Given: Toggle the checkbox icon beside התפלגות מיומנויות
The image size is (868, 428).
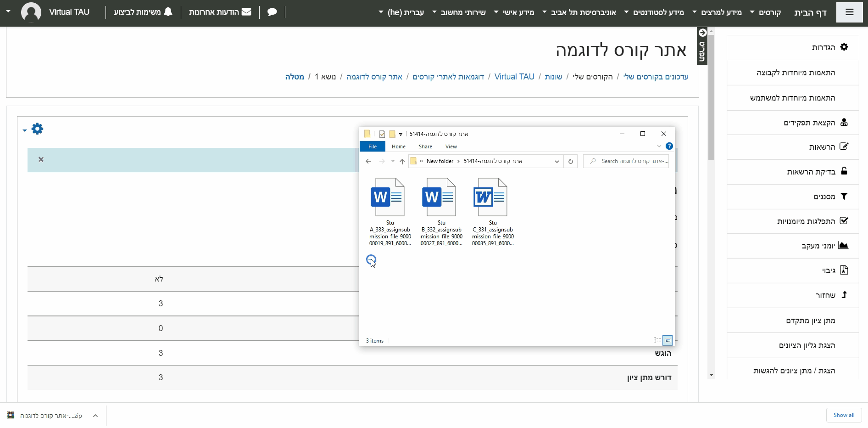Looking at the screenshot, I should pos(844,221).
